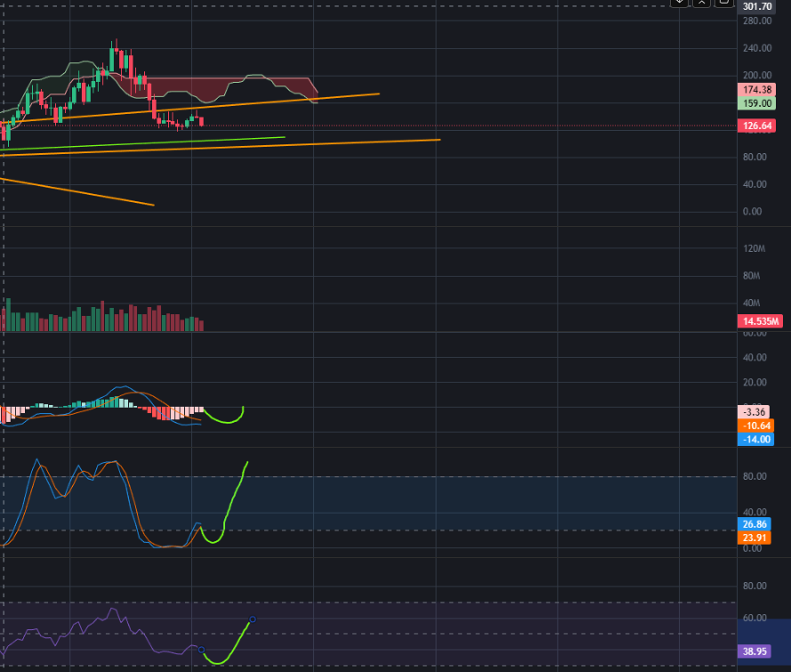791x672 pixels.
Task: Collapse the pane with the chevron icon
Action: tap(701, 3)
